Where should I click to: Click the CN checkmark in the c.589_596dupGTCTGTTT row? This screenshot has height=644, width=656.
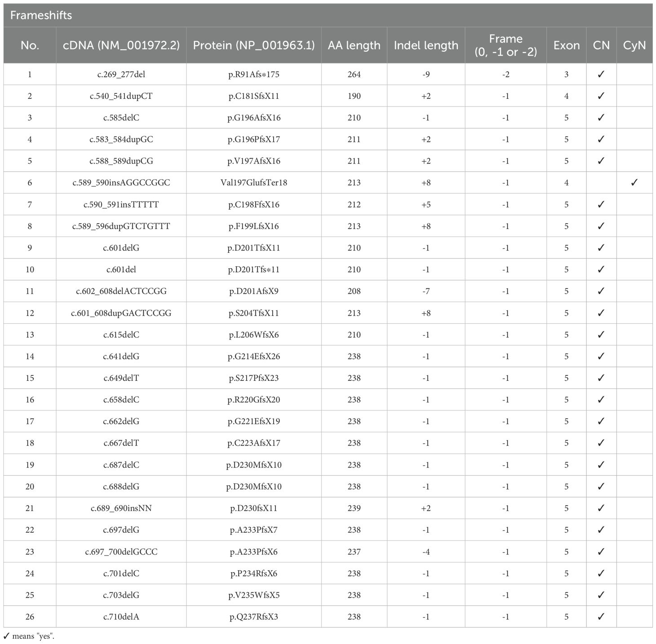[601, 226]
